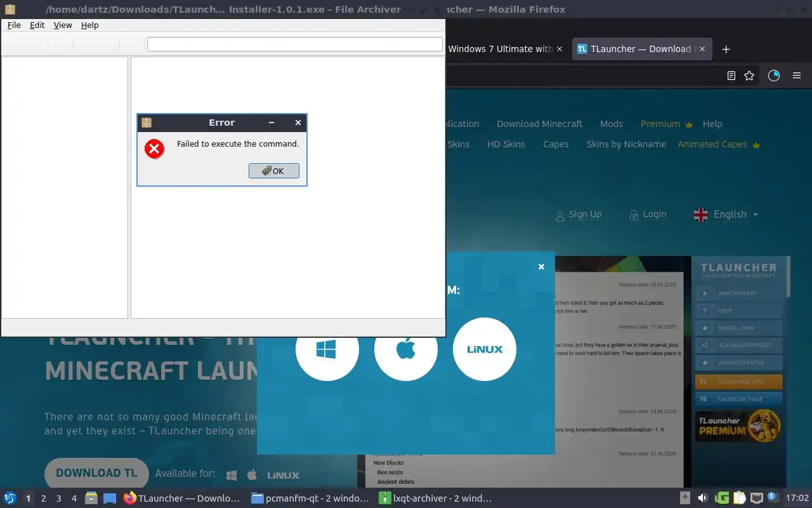Viewport: 812px width, 508px height.
Task: Click Download Minecraft in site navigation
Action: click(x=540, y=124)
